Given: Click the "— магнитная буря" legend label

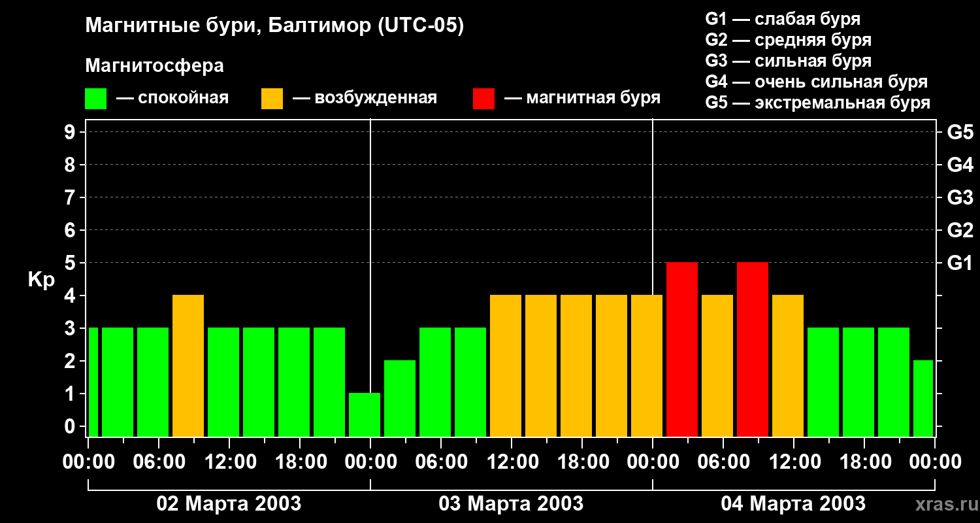Looking at the screenshot, I should [582, 98].
